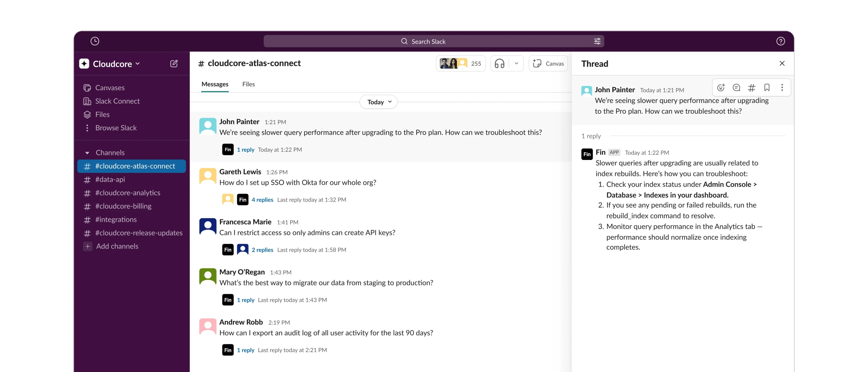Open the Canvas button in channel header
This screenshot has width=868, height=372.
pyautogui.click(x=548, y=63)
